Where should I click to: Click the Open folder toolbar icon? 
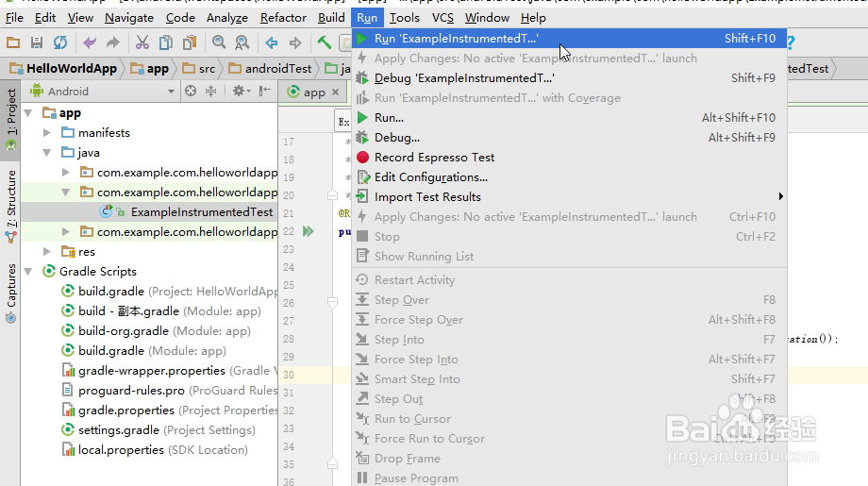[12, 42]
